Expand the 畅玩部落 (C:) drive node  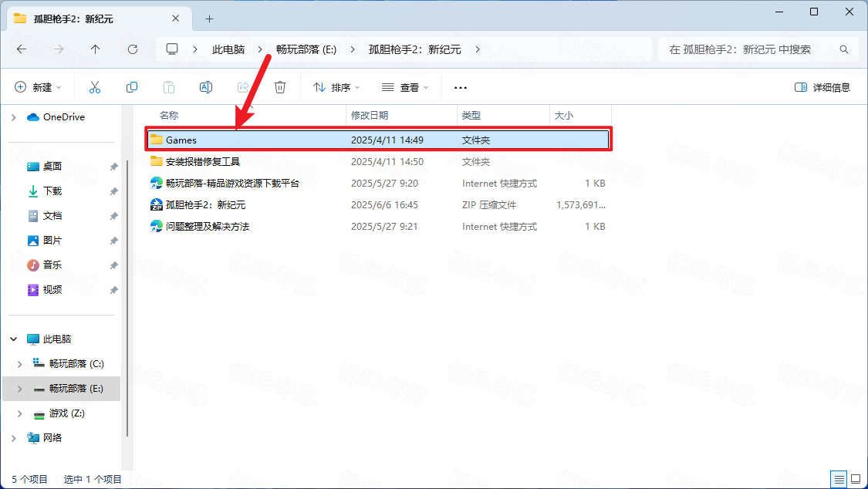tap(20, 364)
